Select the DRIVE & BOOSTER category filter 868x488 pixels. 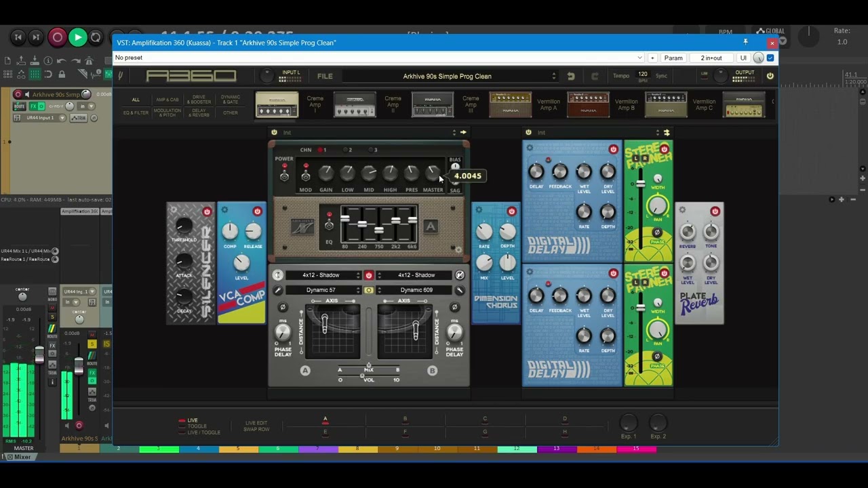click(199, 100)
